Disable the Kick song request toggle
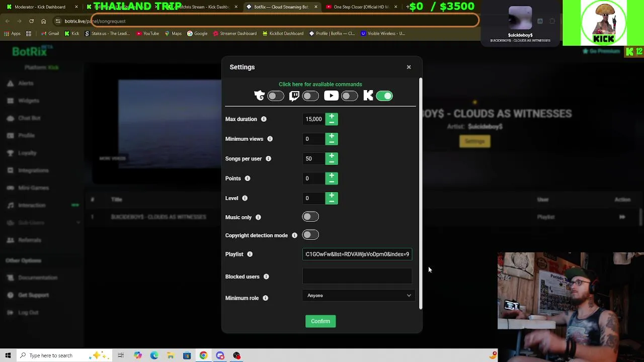Screen dimensions: 644x362 384,96
